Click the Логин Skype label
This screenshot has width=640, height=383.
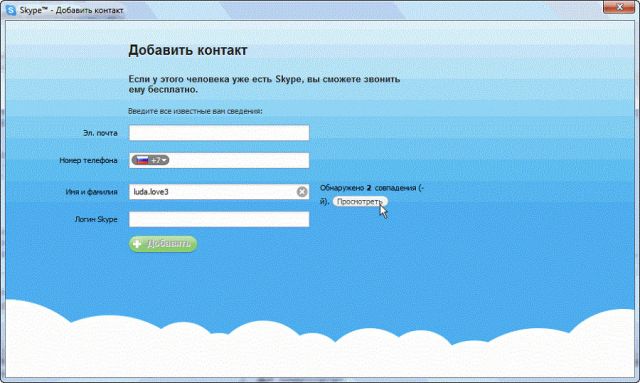pyautogui.click(x=96, y=219)
